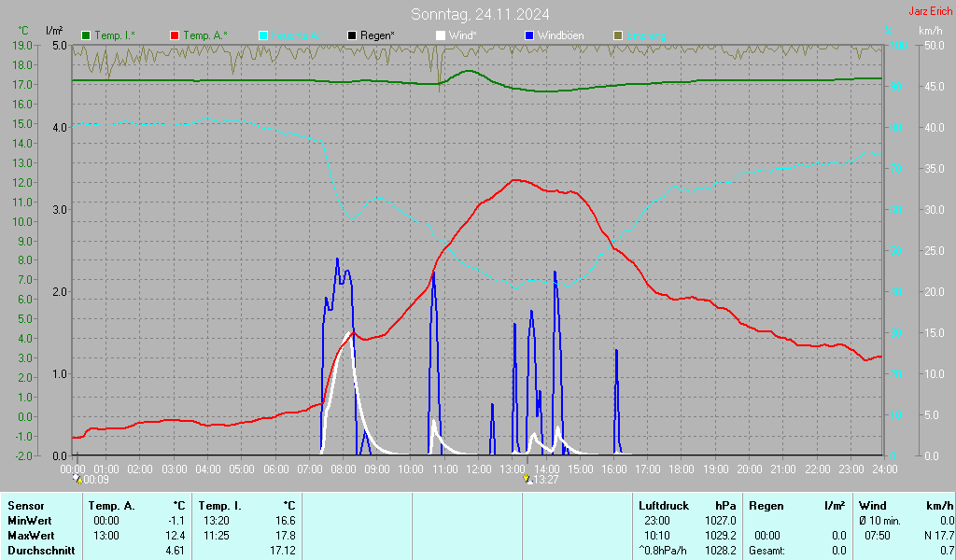Select the Luftdruck column header in table
This screenshot has width=956, height=560.
coord(663,505)
